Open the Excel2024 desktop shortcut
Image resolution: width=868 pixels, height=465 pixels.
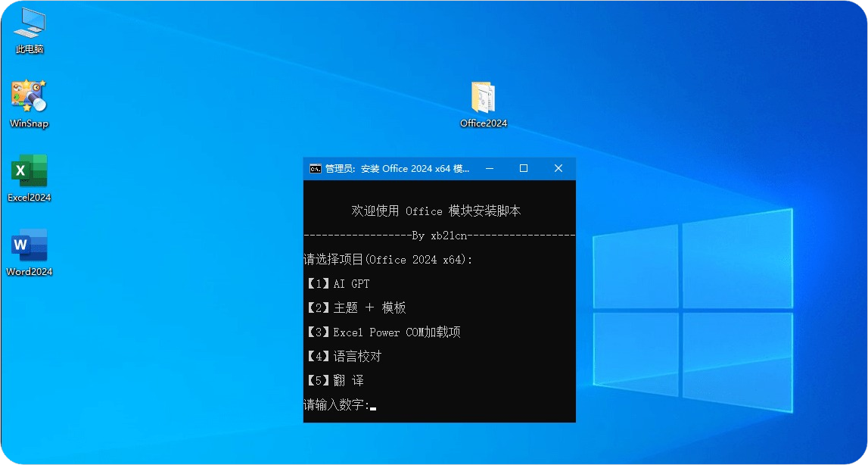[29, 174]
